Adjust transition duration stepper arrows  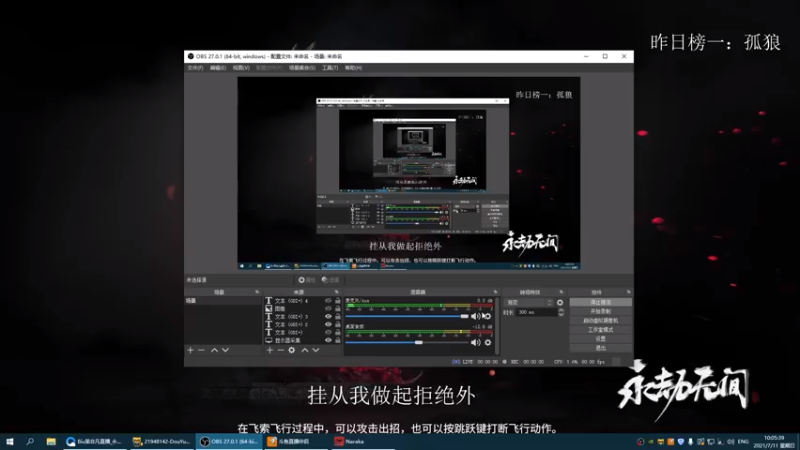pyautogui.click(x=561, y=312)
